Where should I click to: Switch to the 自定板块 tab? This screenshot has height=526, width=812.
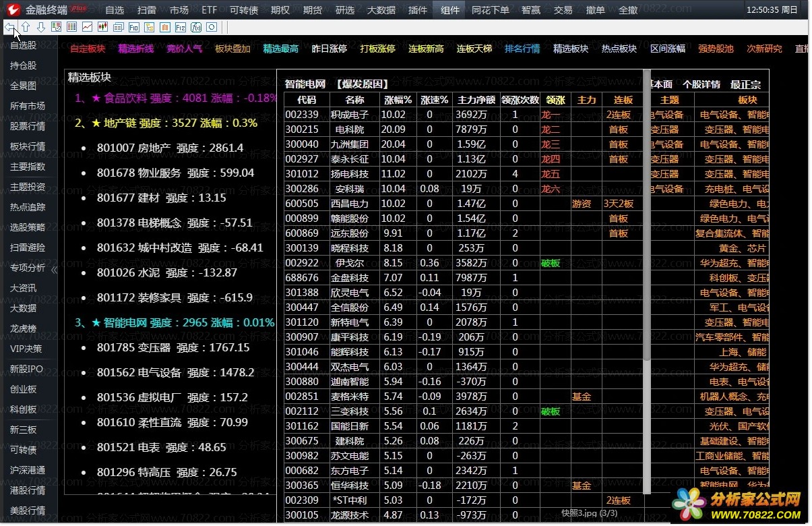click(x=88, y=49)
